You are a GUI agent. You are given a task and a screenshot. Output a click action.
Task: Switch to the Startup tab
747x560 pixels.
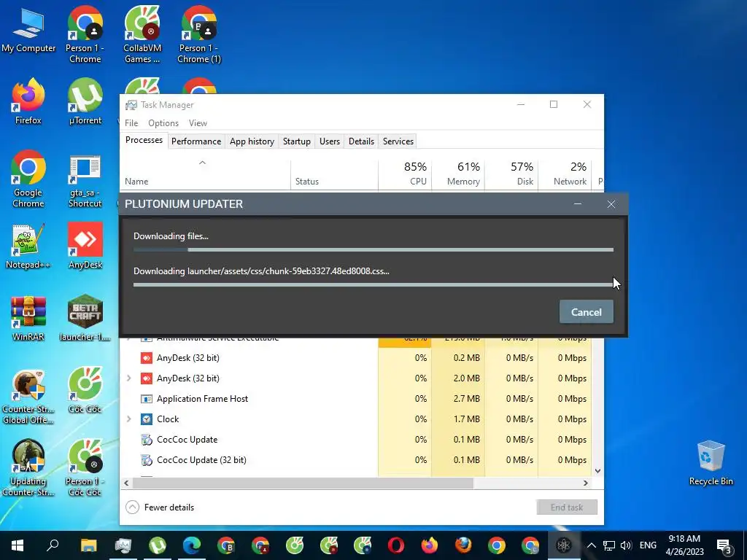tap(297, 141)
